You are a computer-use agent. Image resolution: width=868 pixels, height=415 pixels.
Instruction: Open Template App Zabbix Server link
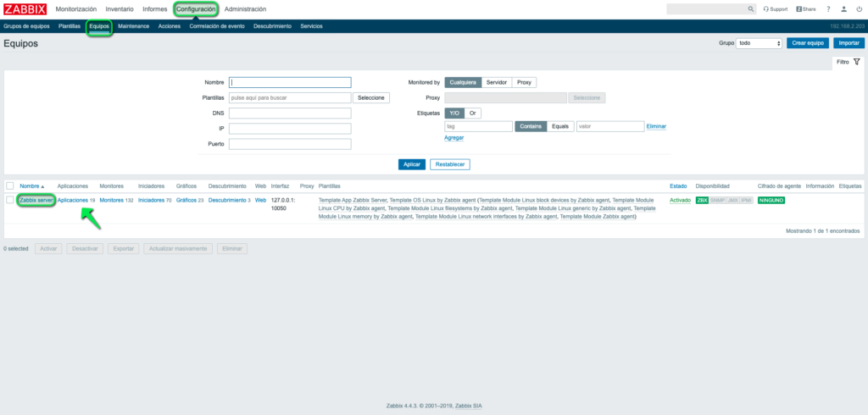[353, 200]
